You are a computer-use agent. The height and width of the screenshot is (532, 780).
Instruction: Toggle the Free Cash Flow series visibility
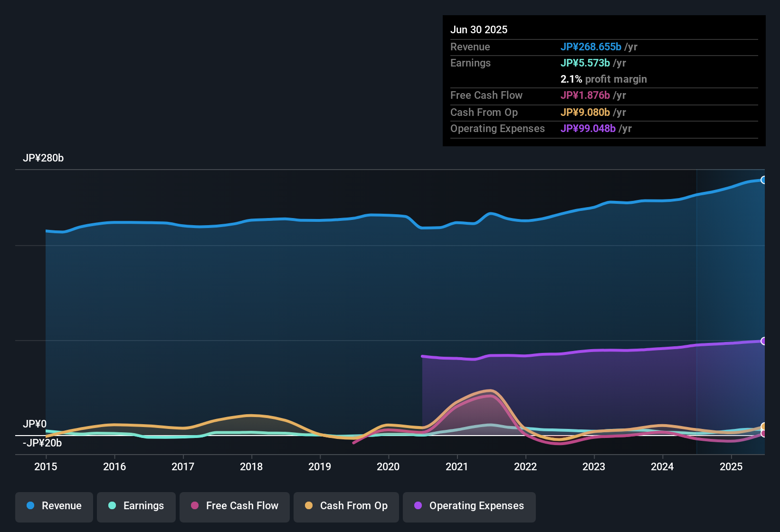point(234,506)
